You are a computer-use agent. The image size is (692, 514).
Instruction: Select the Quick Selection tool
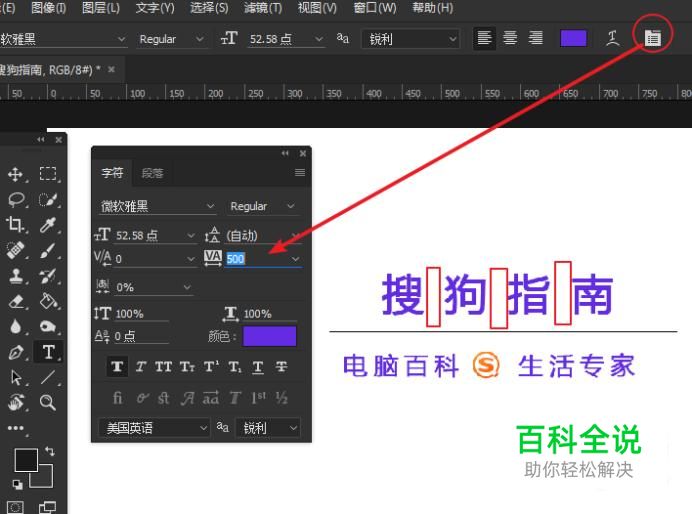click(x=48, y=199)
